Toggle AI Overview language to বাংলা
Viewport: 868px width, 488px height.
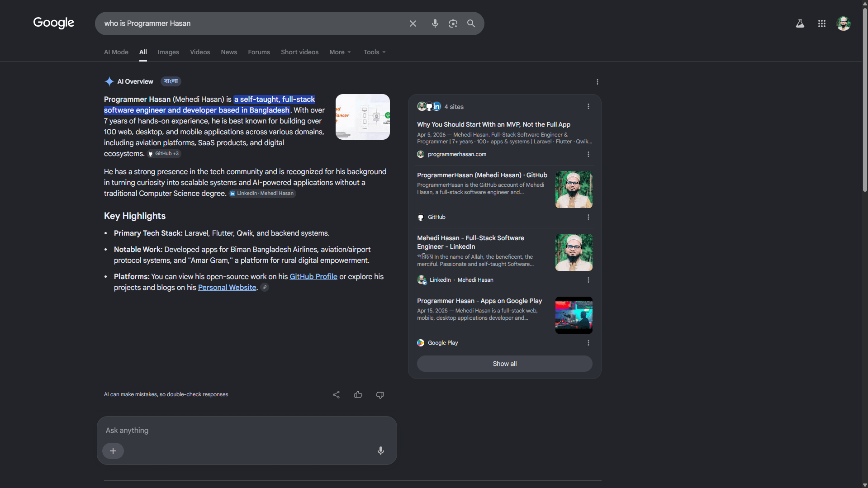point(171,81)
